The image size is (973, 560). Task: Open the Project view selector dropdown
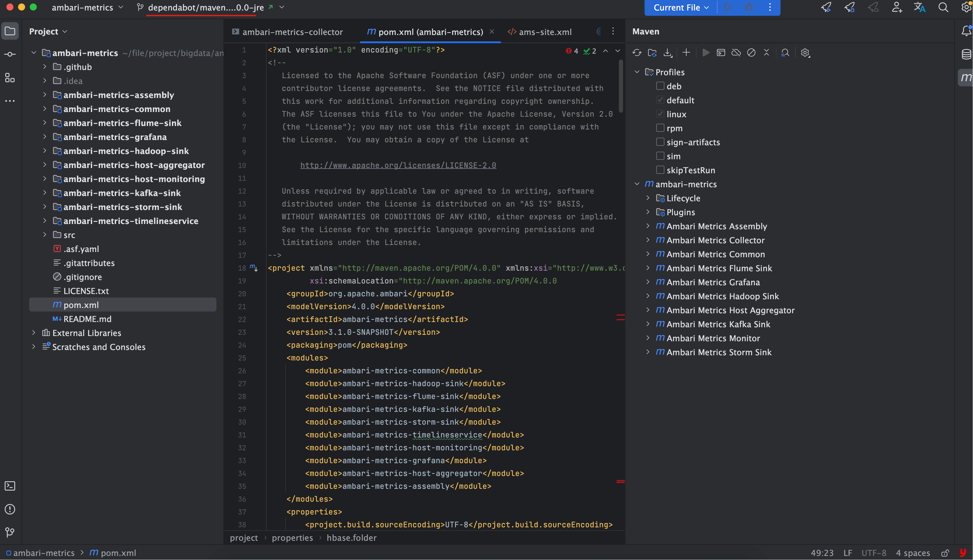point(48,31)
